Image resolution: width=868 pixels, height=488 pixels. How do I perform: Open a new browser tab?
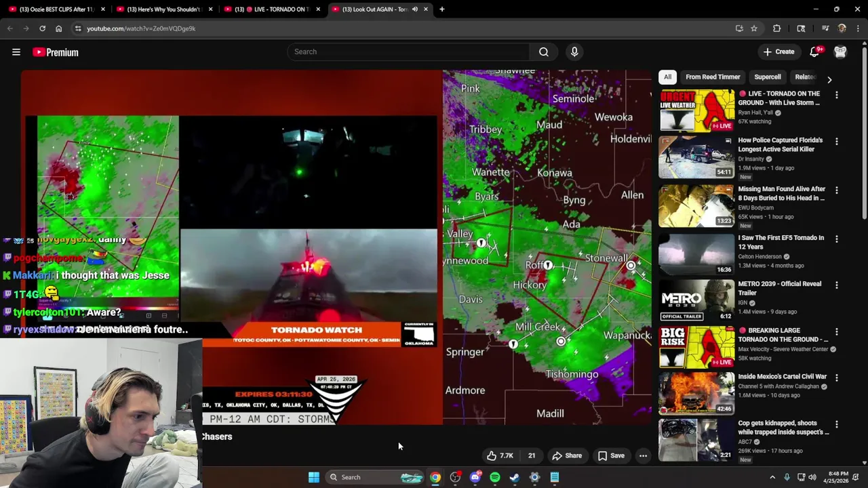coord(442,9)
